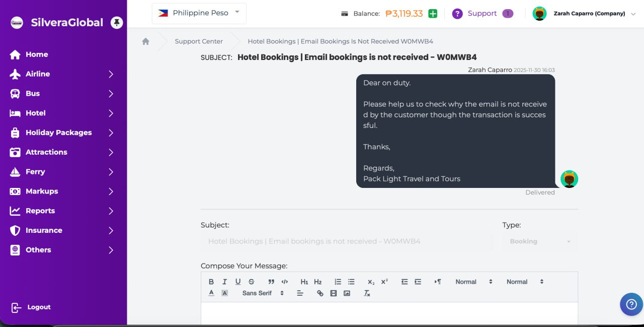Click the blockquote icon in the toolbar
Screen dimensions: 644x327
[x=271, y=282]
